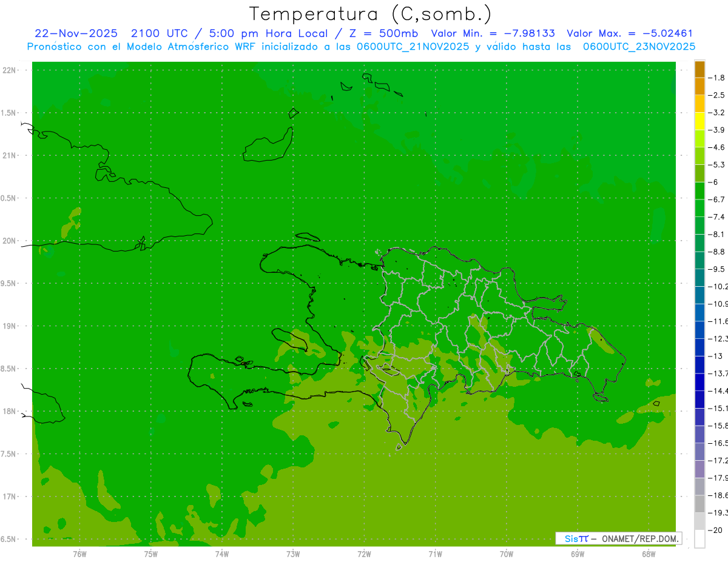Click the 18N latitude label
Image resolution: width=728 pixels, height=562 pixels.
pyautogui.click(x=10, y=412)
